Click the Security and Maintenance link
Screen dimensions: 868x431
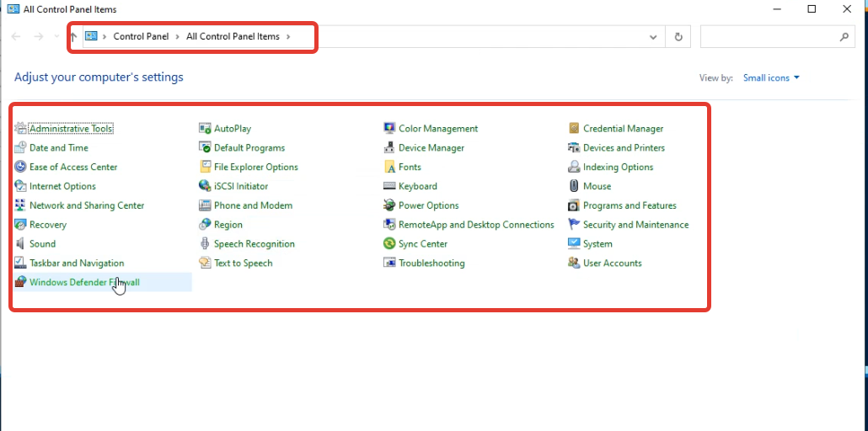point(636,225)
